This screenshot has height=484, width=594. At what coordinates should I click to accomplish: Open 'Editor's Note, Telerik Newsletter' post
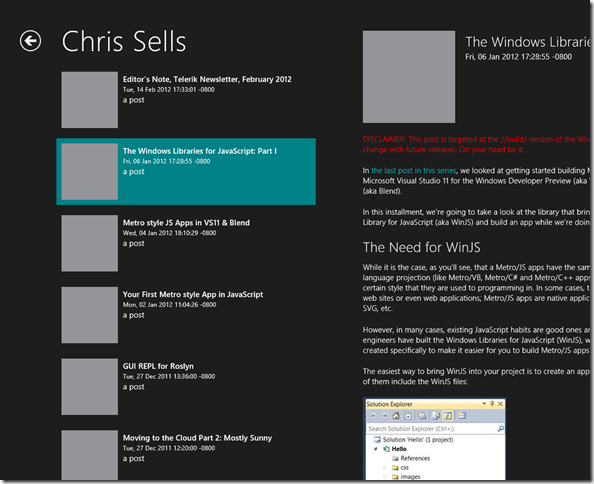186,100
